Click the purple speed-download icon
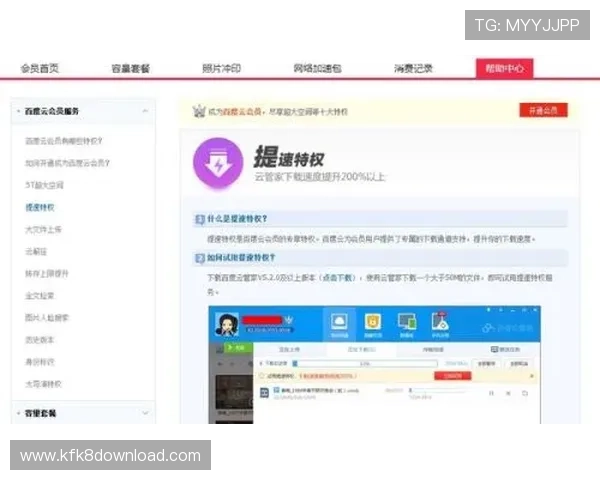600x480 pixels. [x=218, y=163]
